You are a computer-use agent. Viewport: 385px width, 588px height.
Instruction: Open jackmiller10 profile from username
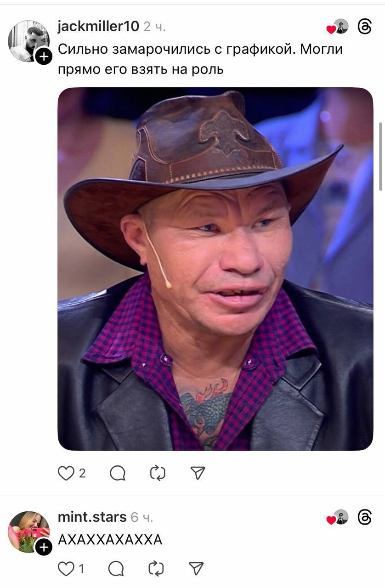coord(98,27)
